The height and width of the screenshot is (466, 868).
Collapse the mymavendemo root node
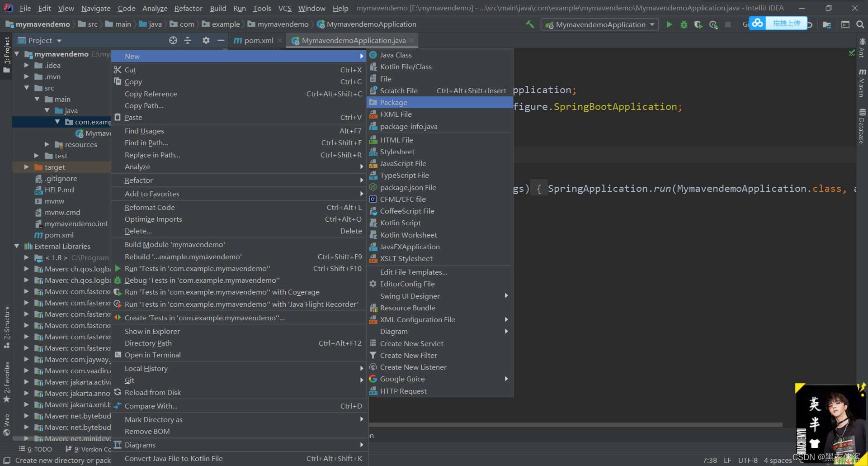17,54
